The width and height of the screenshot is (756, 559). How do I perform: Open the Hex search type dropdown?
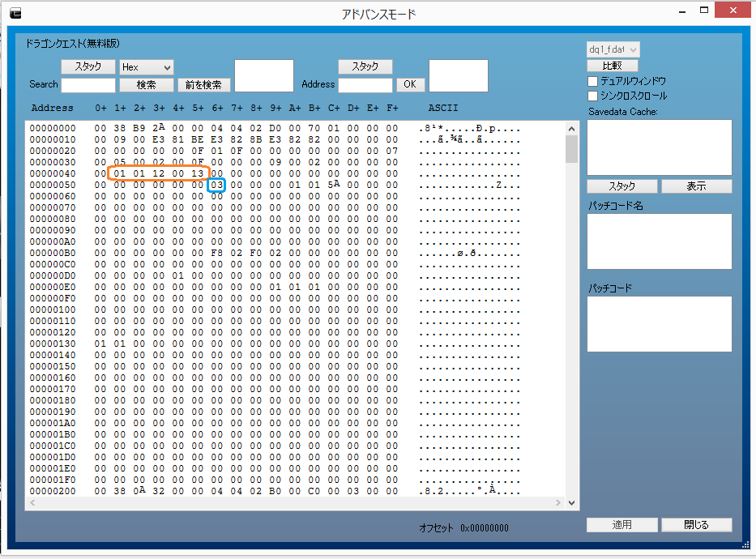[147, 67]
